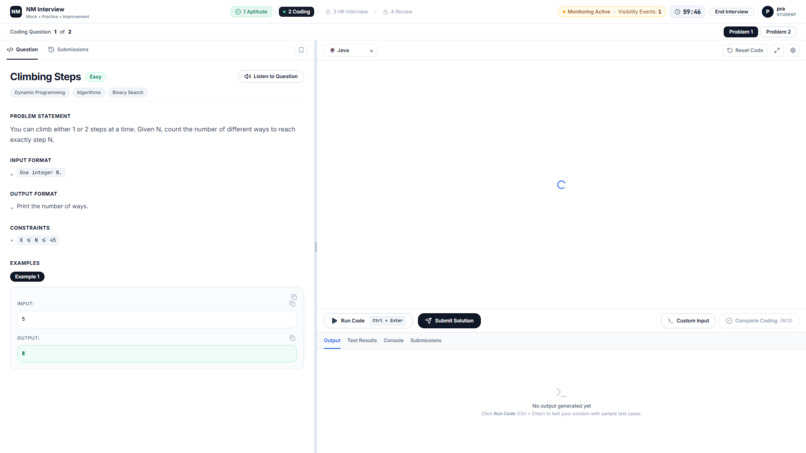The width and height of the screenshot is (806, 453).
Task: Click the Binary Search tag
Action: (128, 93)
